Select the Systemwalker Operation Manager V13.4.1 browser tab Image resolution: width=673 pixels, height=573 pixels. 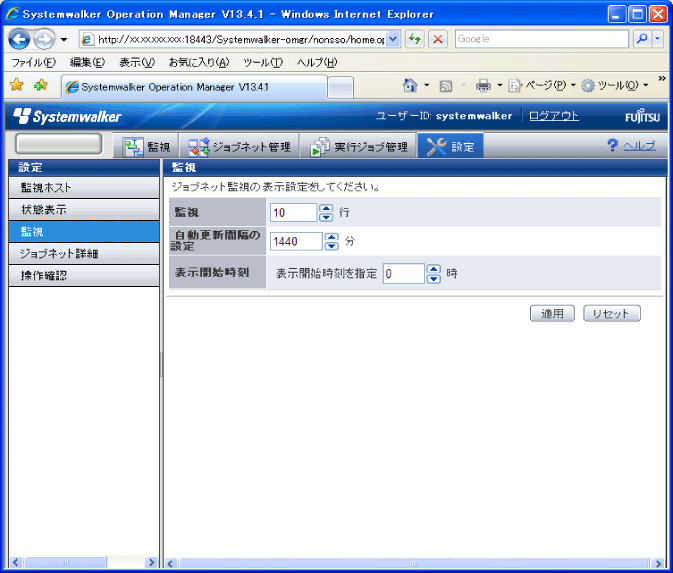click(194, 87)
